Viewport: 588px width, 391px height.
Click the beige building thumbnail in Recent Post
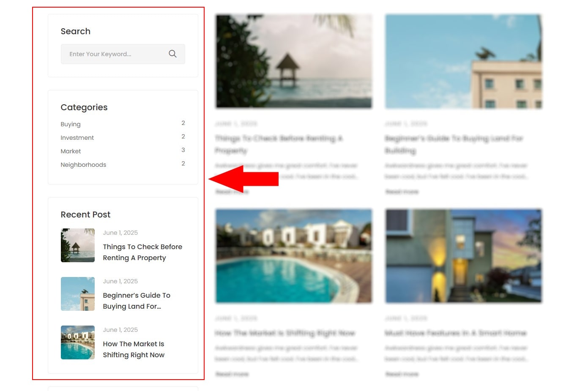pyautogui.click(x=78, y=294)
